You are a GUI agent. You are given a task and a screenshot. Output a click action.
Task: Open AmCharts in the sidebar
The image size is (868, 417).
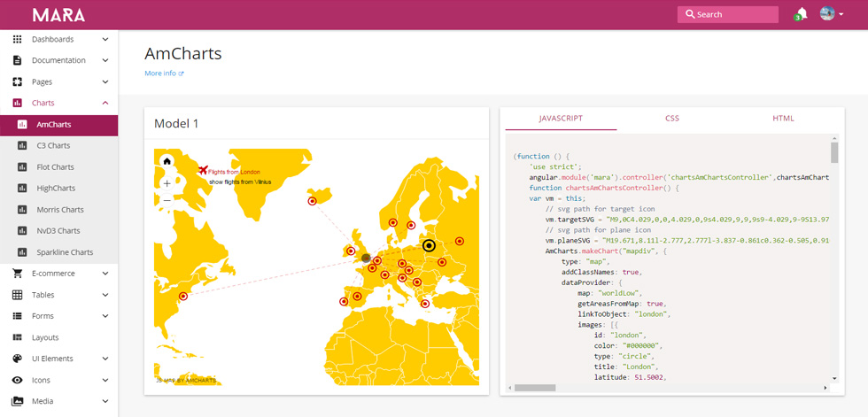58,125
